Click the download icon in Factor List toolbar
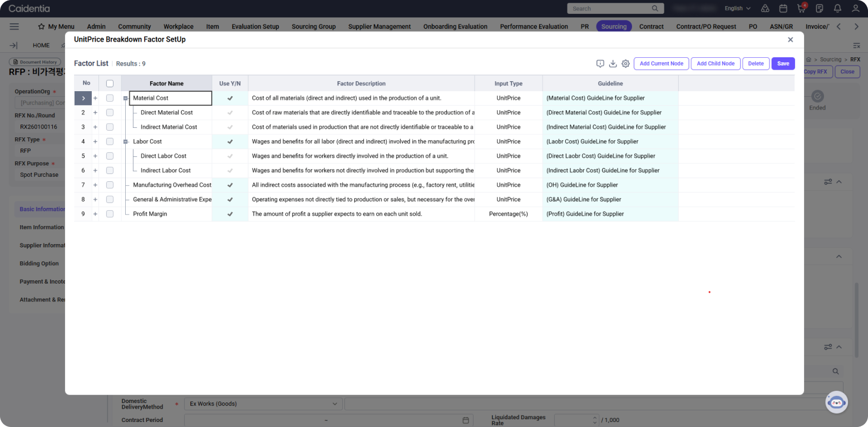Viewport: 868px width, 427px height. pos(613,64)
